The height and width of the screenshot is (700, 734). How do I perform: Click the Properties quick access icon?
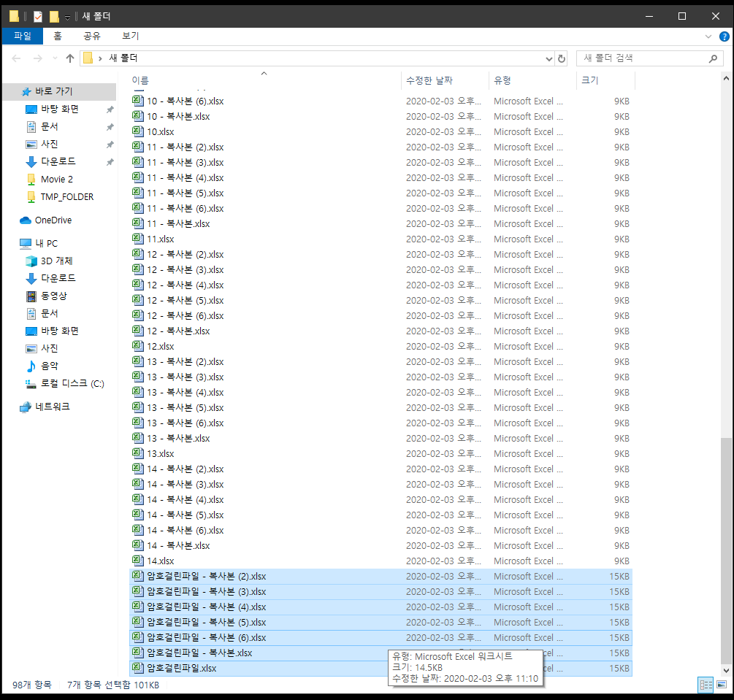click(38, 17)
